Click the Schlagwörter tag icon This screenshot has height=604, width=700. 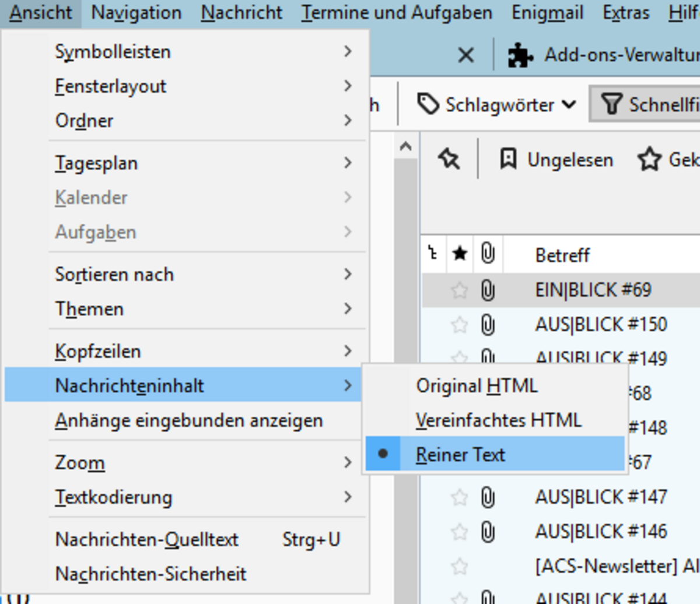click(x=428, y=105)
